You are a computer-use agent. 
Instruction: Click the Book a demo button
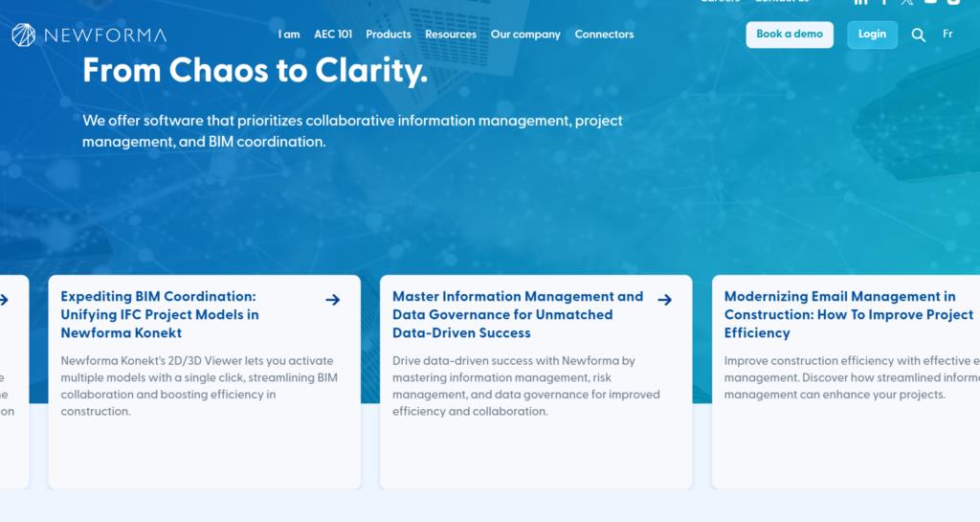(790, 34)
